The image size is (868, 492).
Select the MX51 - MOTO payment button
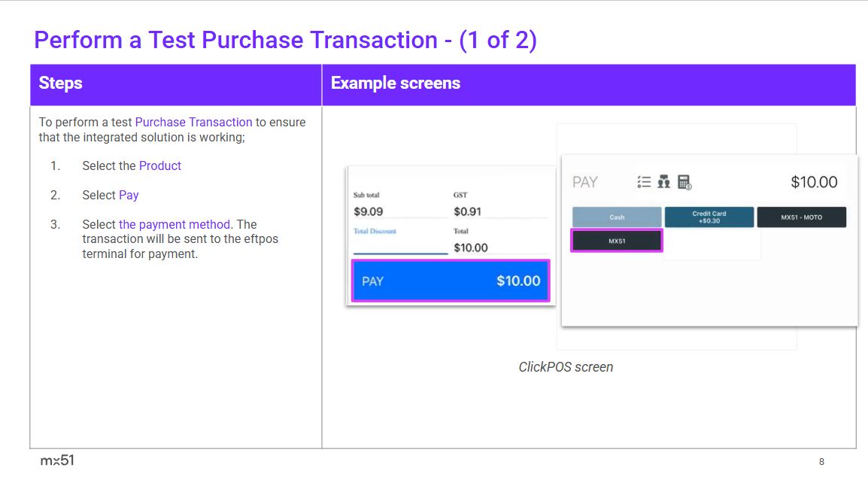pos(801,217)
